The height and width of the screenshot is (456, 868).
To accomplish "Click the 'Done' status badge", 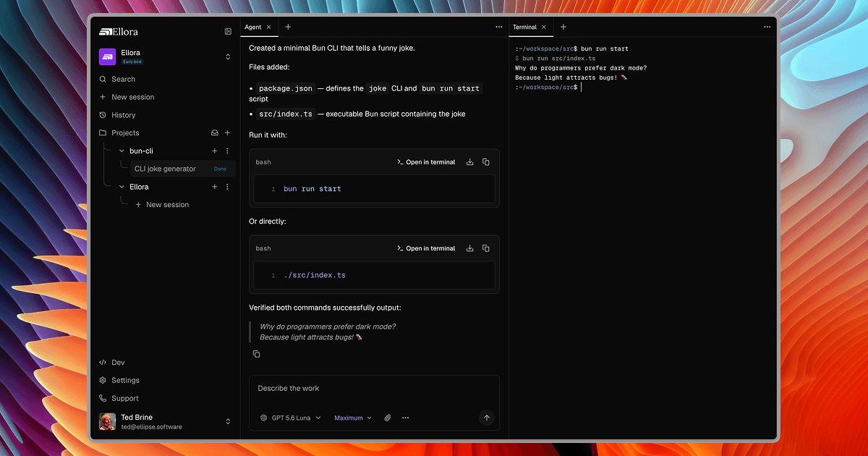I will [x=220, y=169].
